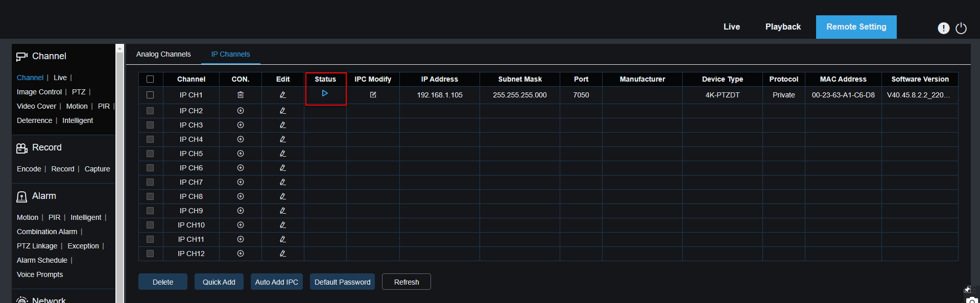Image resolution: width=980 pixels, height=303 pixels.
Task: Check the IP CH5 row checkbox
Action: (x=150, y=154)
